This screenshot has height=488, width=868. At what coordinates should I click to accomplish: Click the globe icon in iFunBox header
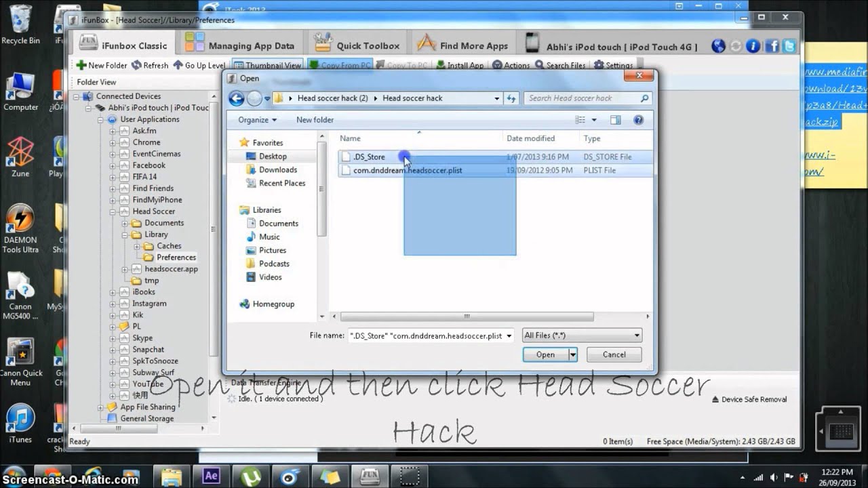pos(718,46)
